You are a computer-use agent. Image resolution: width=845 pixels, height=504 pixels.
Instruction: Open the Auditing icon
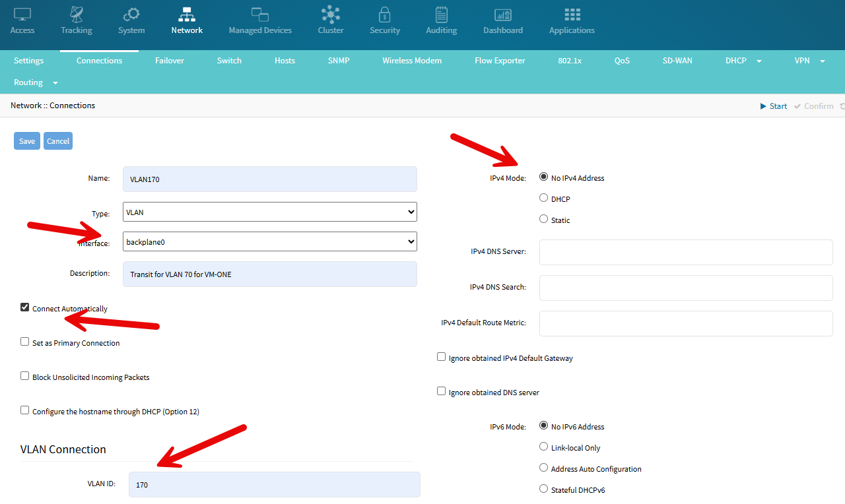[x=441, y=15]
